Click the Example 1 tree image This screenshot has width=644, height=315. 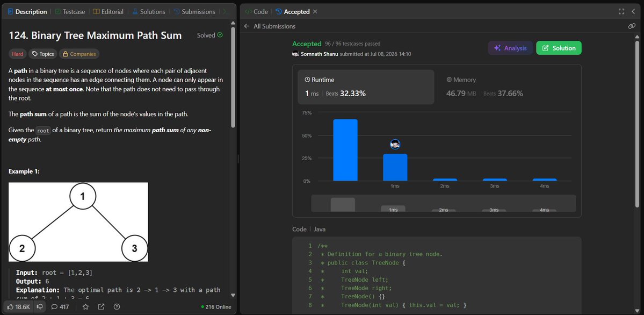tap(78, 222)
